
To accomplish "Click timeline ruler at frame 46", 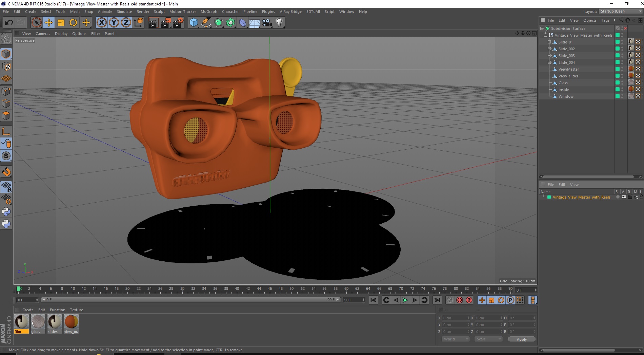I will click(270, 289).
